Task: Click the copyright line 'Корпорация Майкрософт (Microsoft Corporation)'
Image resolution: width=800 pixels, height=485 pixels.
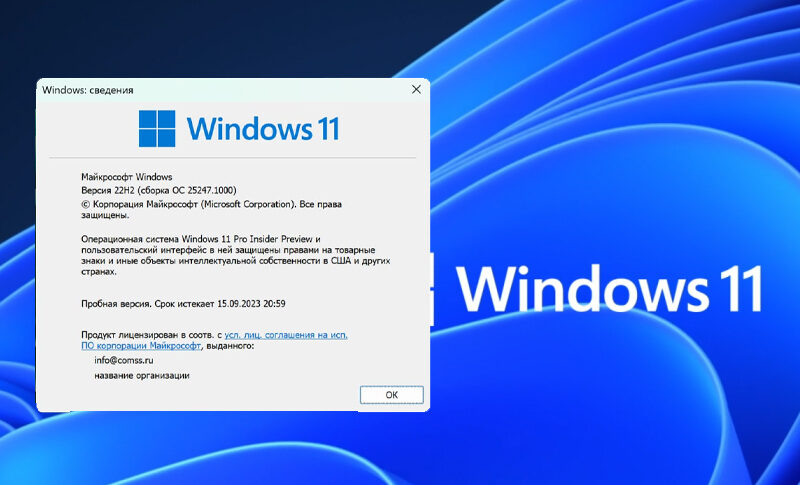Action: [211, 209]
